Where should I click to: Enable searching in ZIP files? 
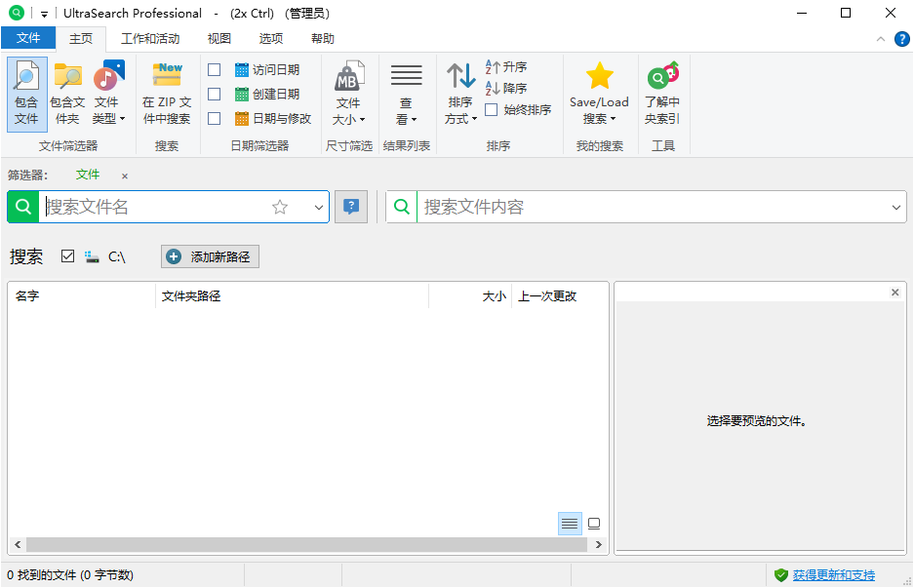coord(167,93)
